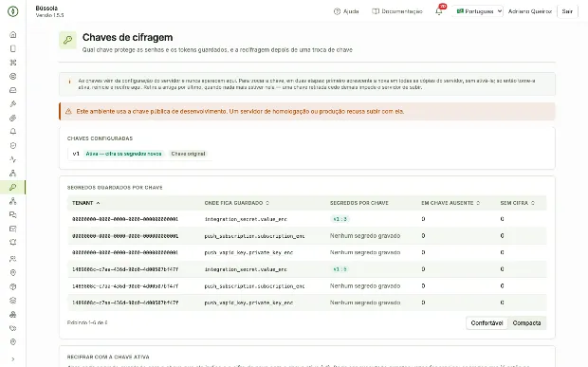This screenshot has width=588, height=367.
Task: Click second row push_subscription.subscription_enc cell
Action: [254, 236]
